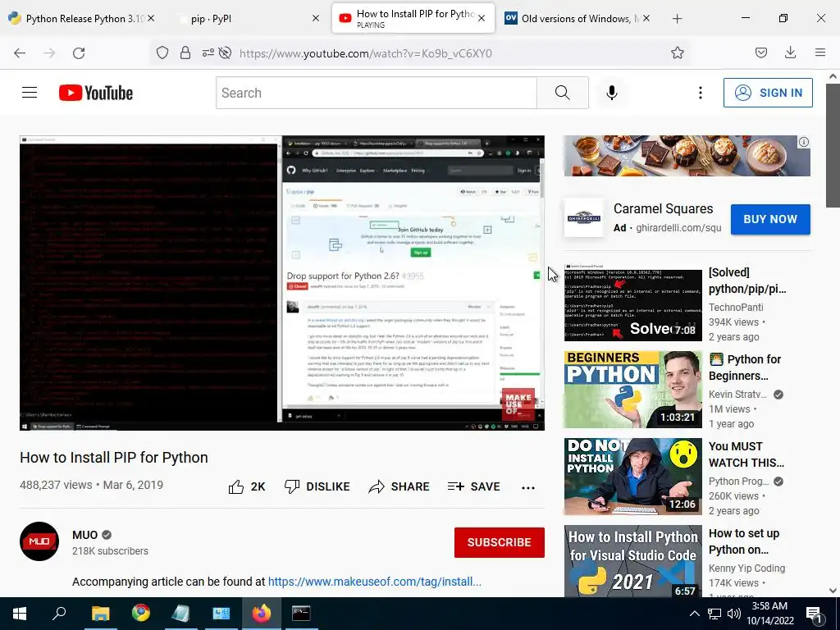Open Kenny Yip Coding channel name
This screenshot has height=630, width=840.
pos(746,568)
